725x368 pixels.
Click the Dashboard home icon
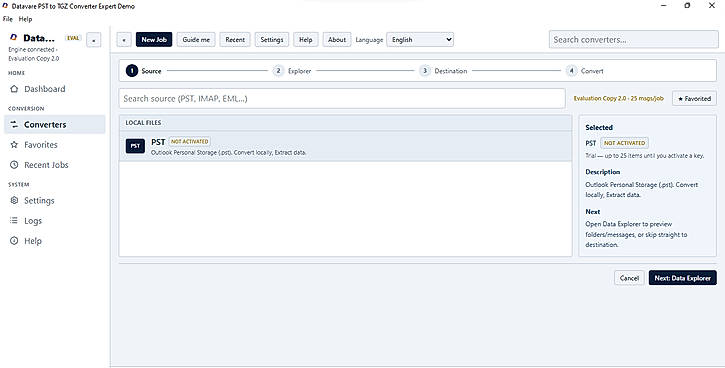pos(14,89)
